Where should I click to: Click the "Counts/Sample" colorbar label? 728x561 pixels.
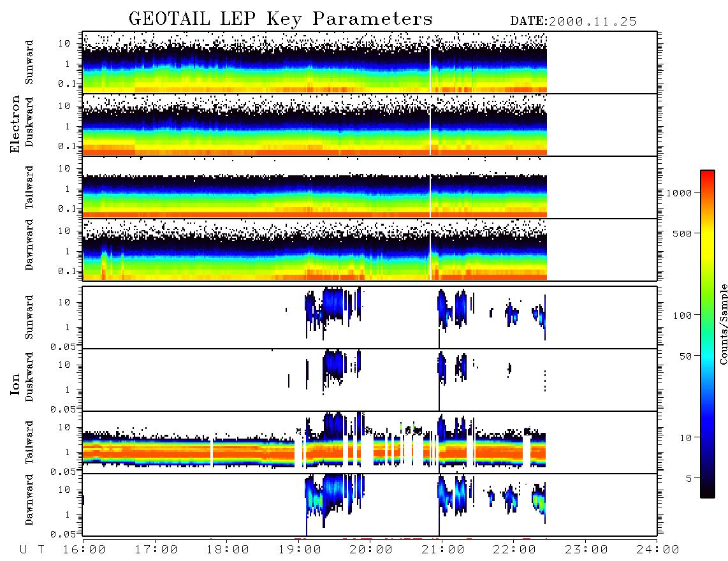(724, 324)
